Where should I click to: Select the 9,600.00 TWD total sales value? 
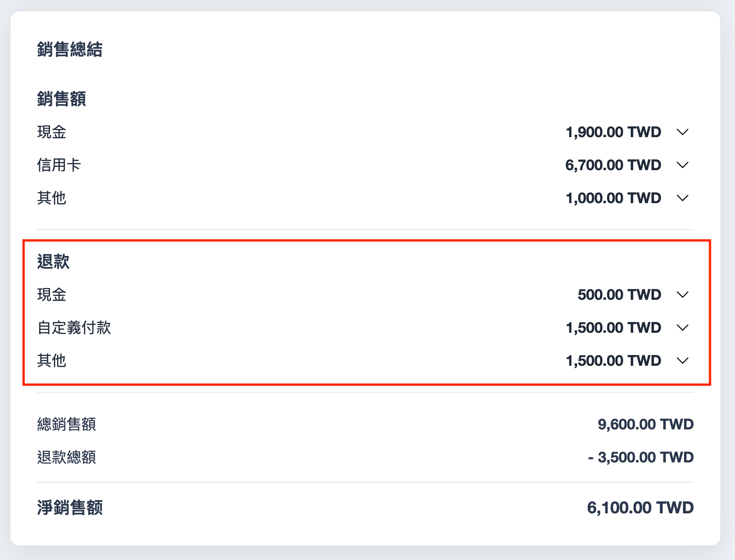(x=645, y=424)
